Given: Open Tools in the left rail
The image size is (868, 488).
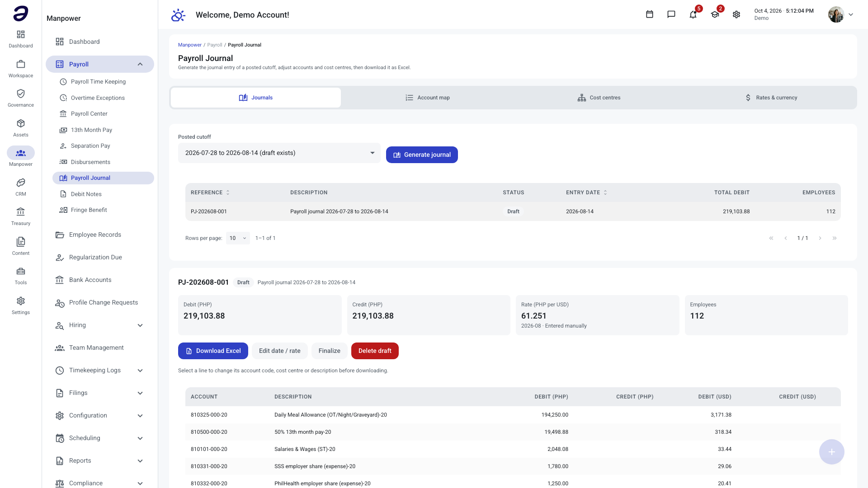Looking at the screenshot, I should click(21, 276).
